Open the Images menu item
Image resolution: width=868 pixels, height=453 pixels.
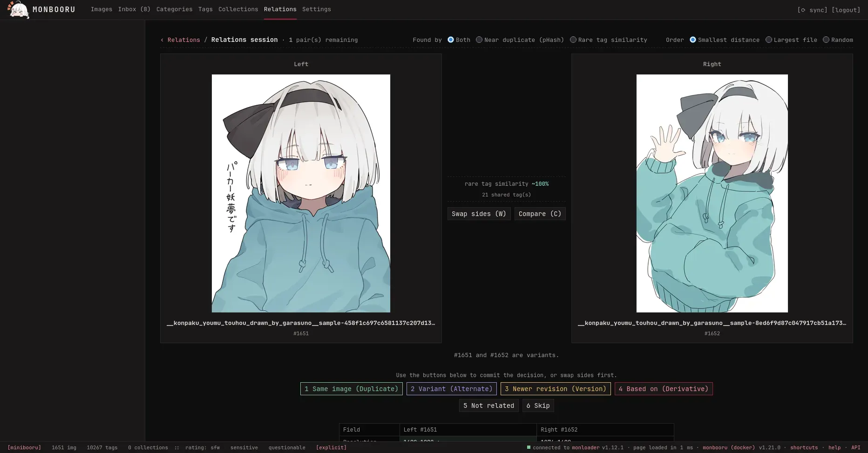tap(102, 9)
